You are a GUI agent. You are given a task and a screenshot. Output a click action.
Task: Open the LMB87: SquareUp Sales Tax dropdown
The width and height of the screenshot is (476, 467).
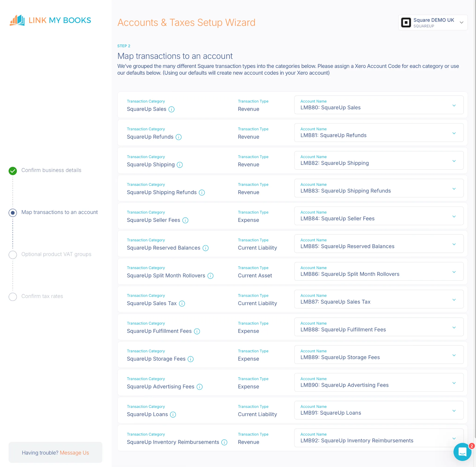tap(379, 299)
